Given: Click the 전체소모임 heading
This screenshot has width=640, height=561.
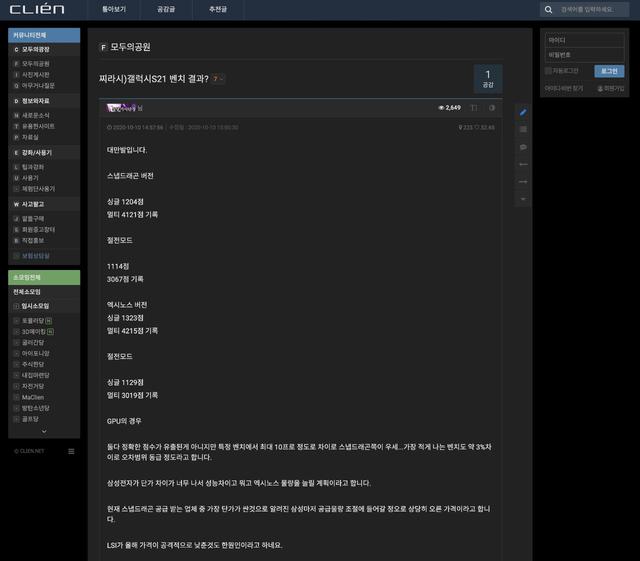Looking at the screenshot, I should 27,292.
